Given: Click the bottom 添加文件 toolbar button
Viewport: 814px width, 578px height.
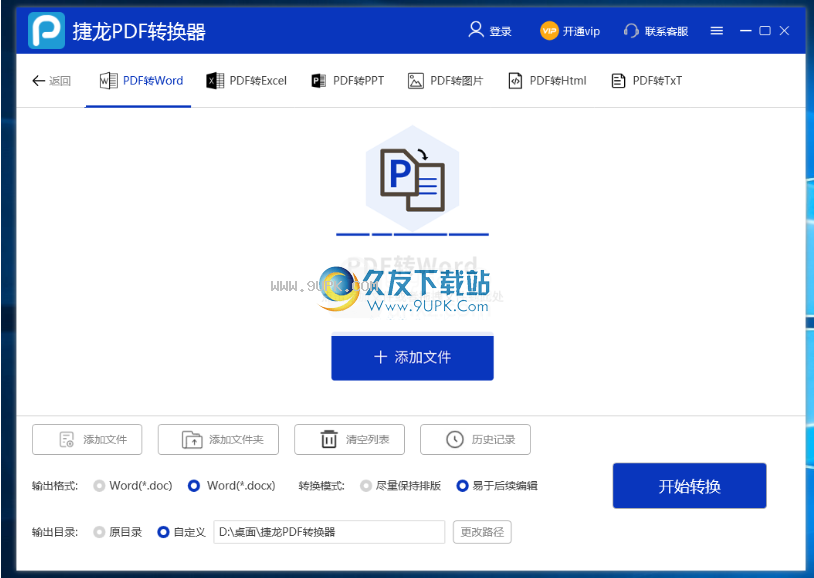Looking at the screenshot, I should (87, 439).
